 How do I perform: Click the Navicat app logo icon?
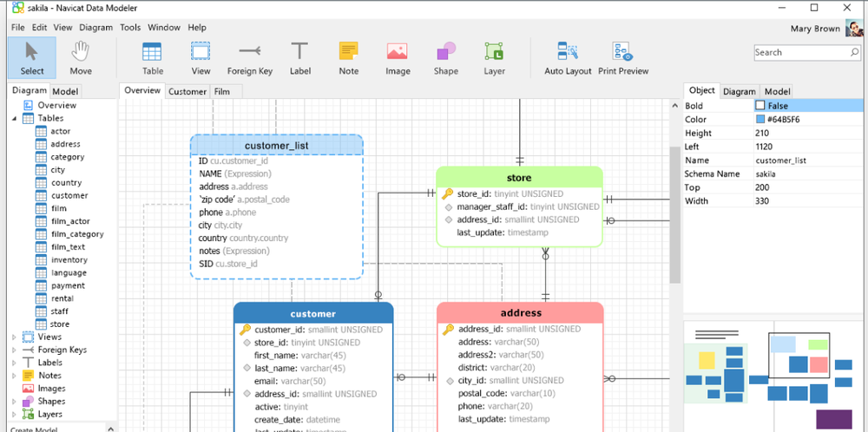coord(17,8)
